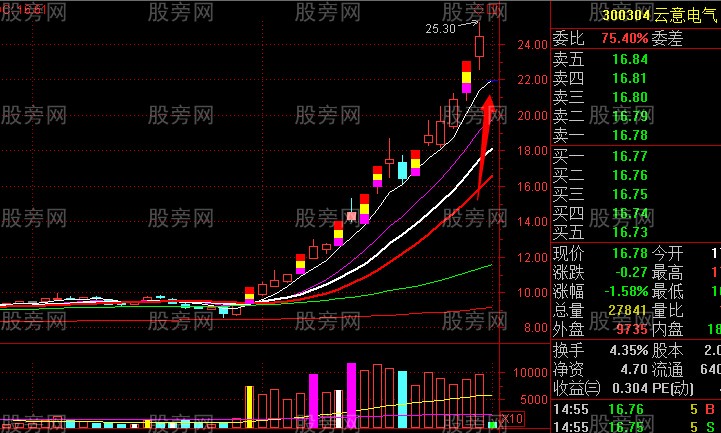
Task: Click the B buy marker in tick list
Action: tap(710, 409)
